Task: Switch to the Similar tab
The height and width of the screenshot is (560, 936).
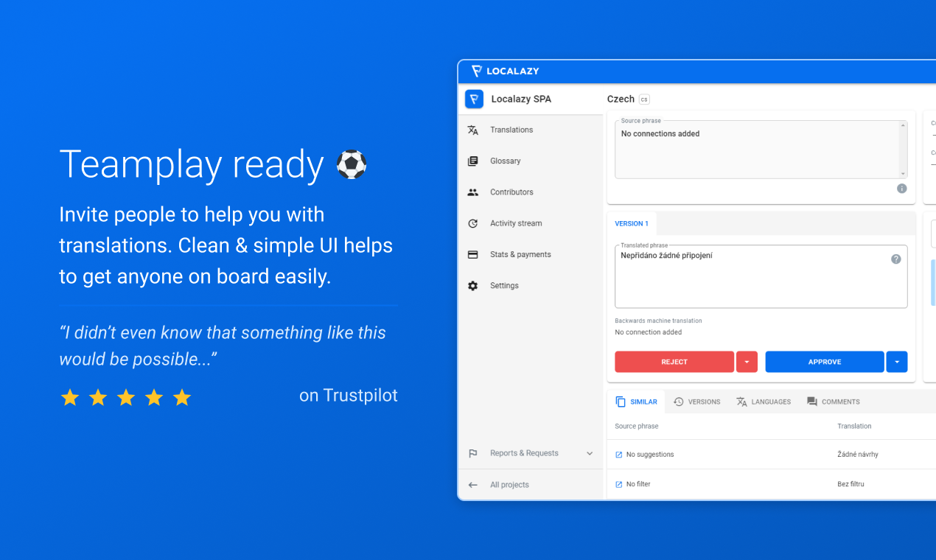Action: click(636, 402)
